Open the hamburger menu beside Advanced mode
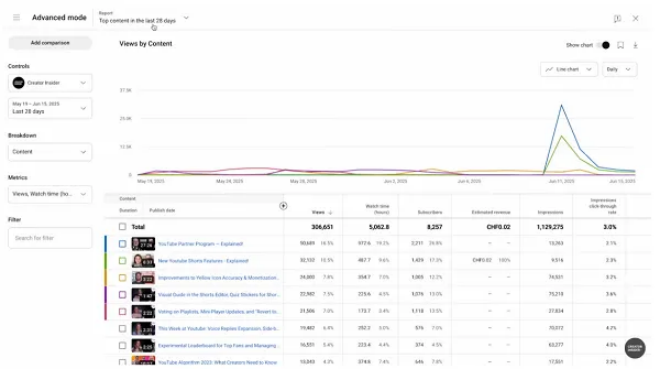This screenshot has width=660, height=369. click(x=16, y=17)
